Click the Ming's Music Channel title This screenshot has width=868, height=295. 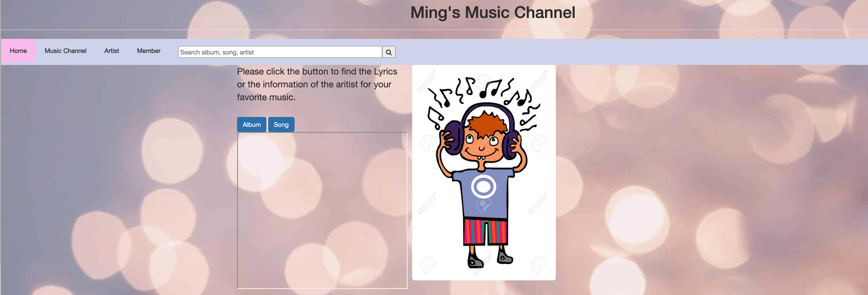[x=493, y=13]
